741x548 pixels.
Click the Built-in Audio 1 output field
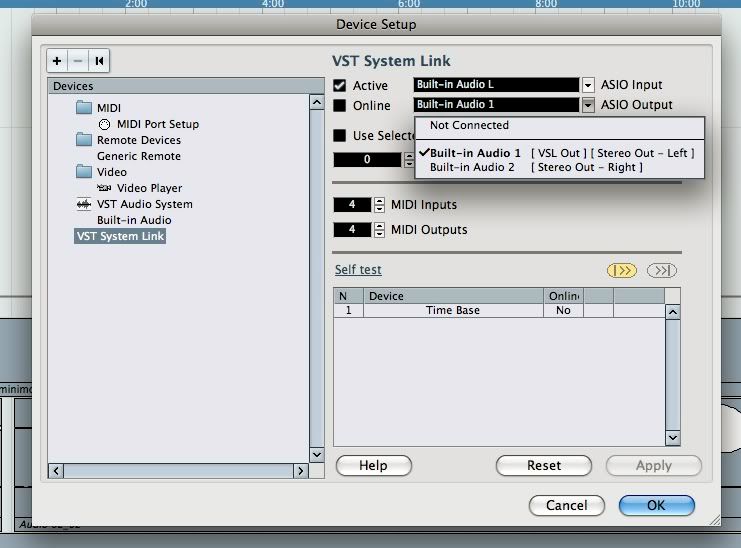coord(496,104)
